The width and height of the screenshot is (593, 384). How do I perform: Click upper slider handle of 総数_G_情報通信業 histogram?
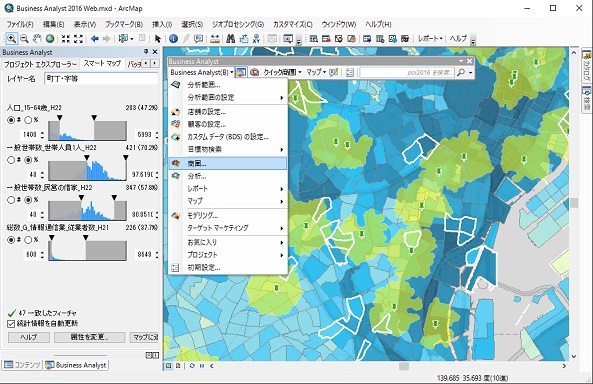pos(86,238)
